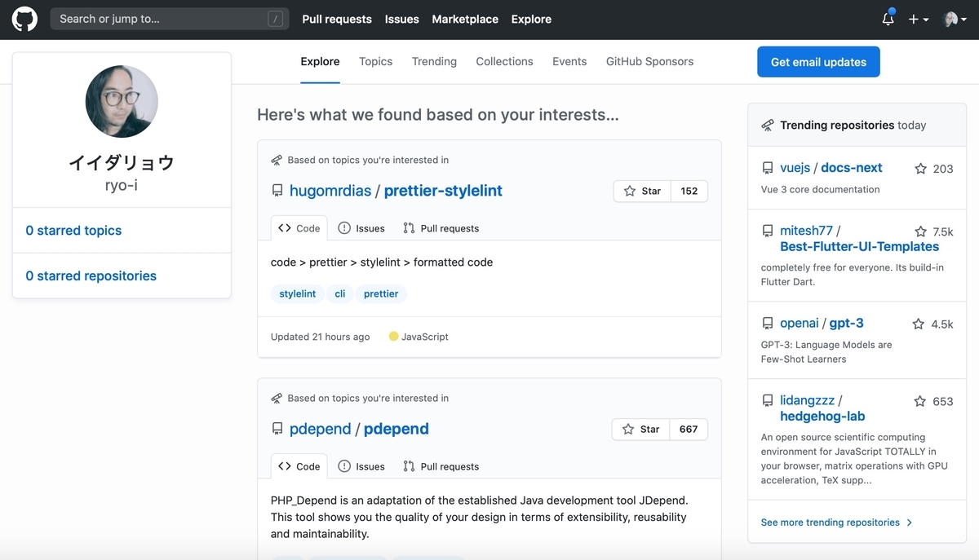Click the star icon next to 4.5k
Viewport: 979px width, 560px height.
click(x=919, y=324)
